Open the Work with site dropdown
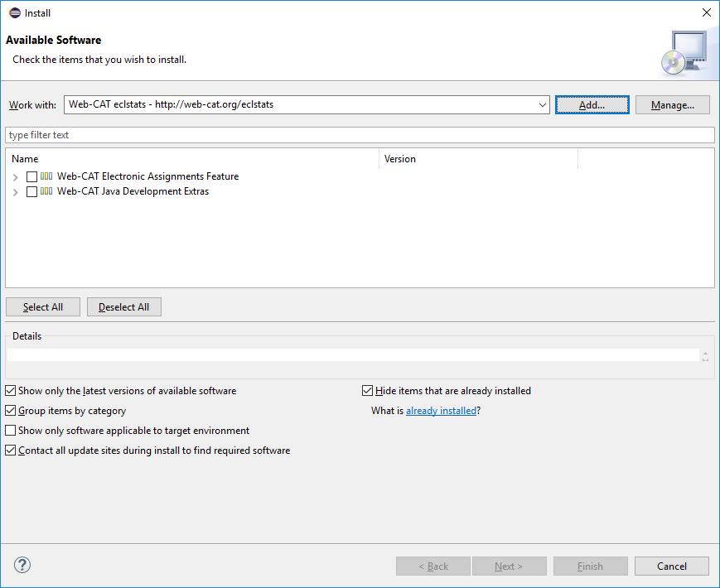720x588 pixels. [x=543, y=104]
